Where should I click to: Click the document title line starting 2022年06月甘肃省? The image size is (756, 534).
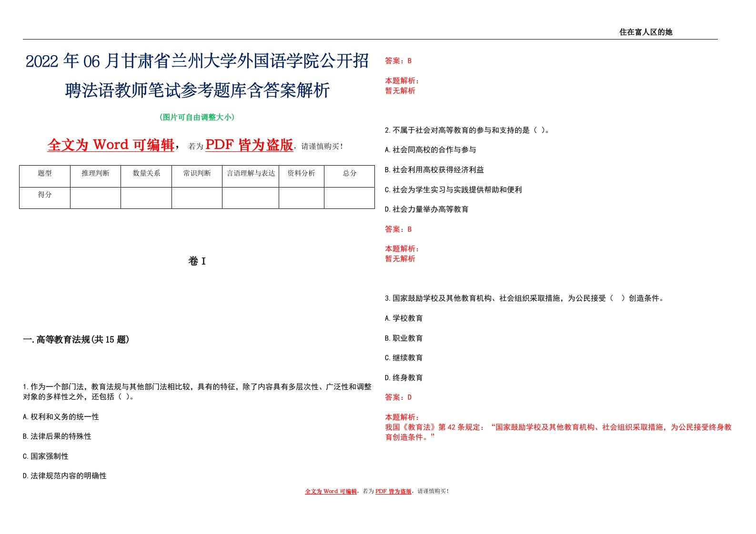pyautogui.click(x=197, y=61)
